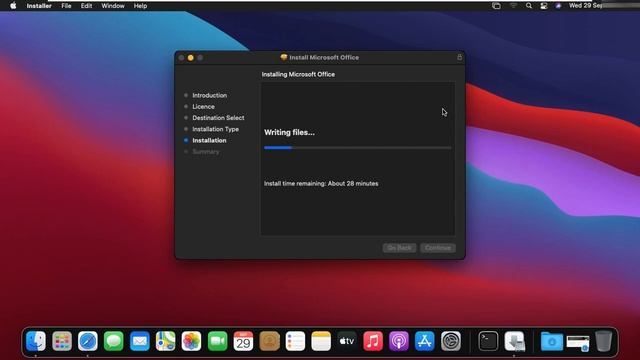Click the lock icon in installer title bar

point(460,57)
